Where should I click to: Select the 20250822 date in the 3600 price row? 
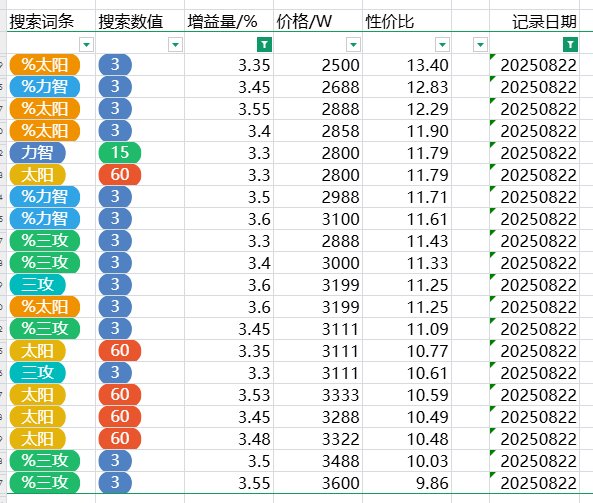pyautogui.click(x=534, y=483)
